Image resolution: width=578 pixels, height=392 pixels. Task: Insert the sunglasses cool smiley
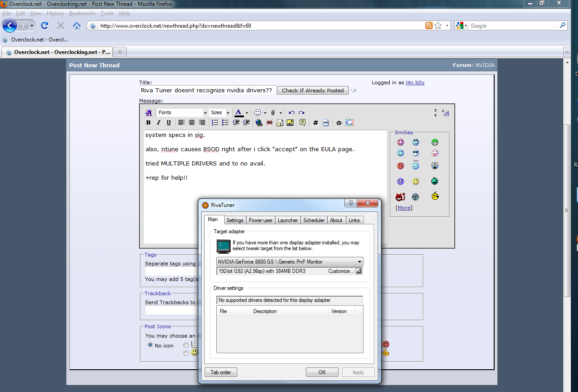coord(416,153)
